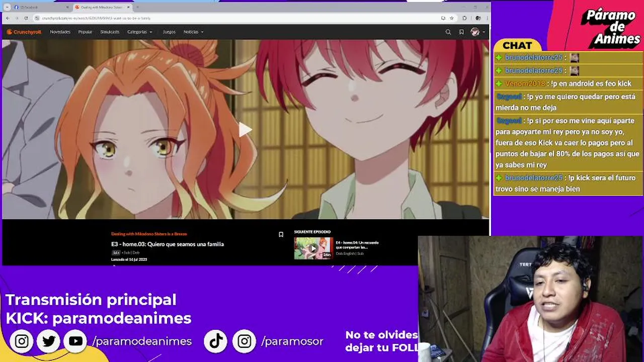This screenshot has width=644, height=362.
Task: Click the Páramo de Animes logo
Action: [x=610, y=26]
